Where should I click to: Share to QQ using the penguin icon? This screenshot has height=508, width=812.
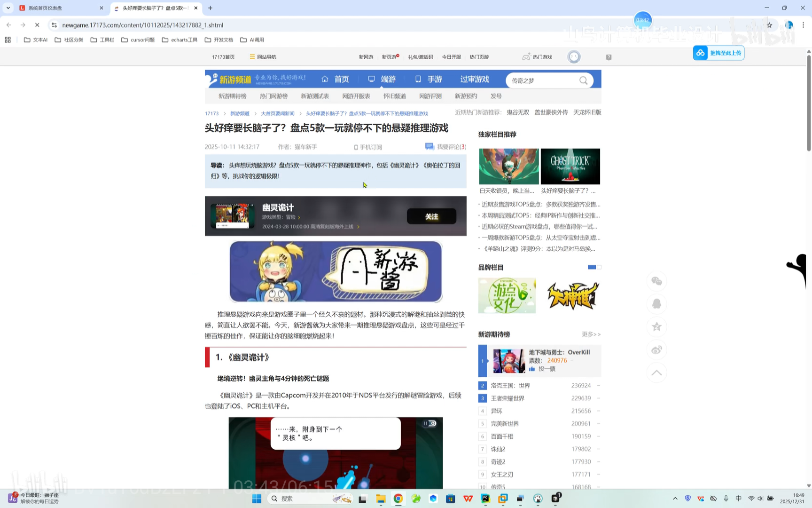(656, 304)
